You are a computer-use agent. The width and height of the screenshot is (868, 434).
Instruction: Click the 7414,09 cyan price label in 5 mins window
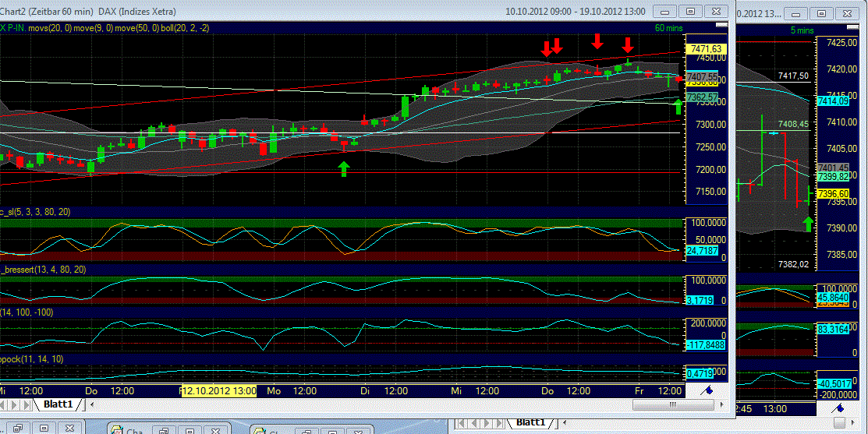click(833, 101)
